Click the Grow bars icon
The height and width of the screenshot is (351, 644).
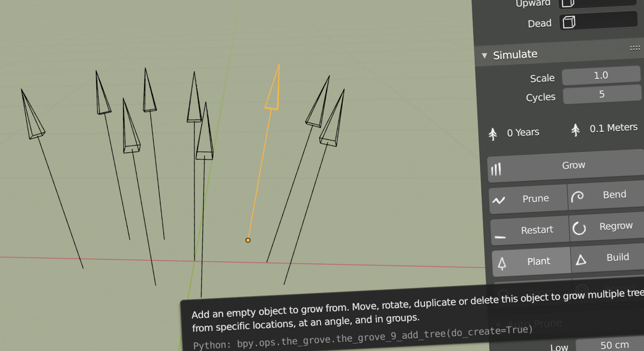click(496, 170)
